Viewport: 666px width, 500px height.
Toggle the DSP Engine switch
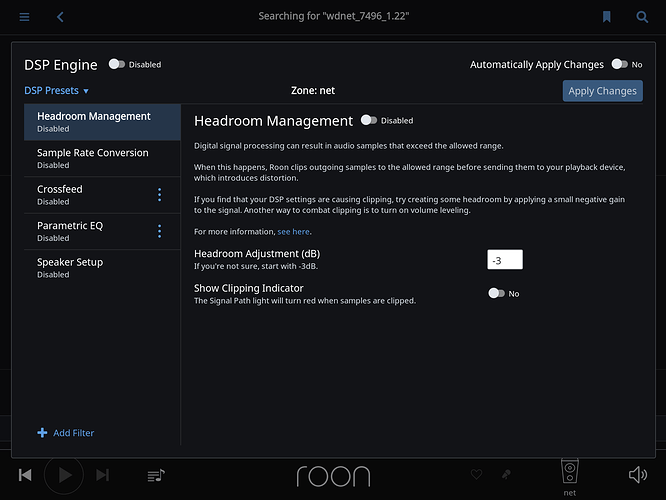click(117, 64)
